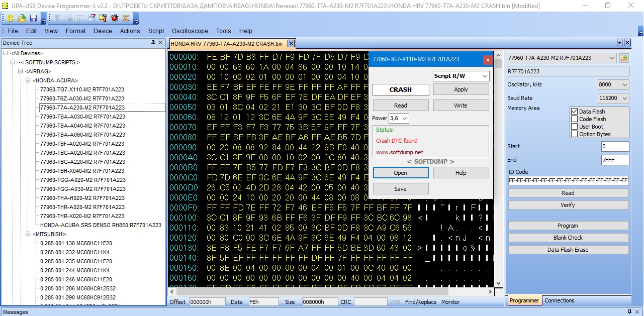Enable the Data Flash checkbox
This screenshot has width=644, height=316.
pos(574,112)
